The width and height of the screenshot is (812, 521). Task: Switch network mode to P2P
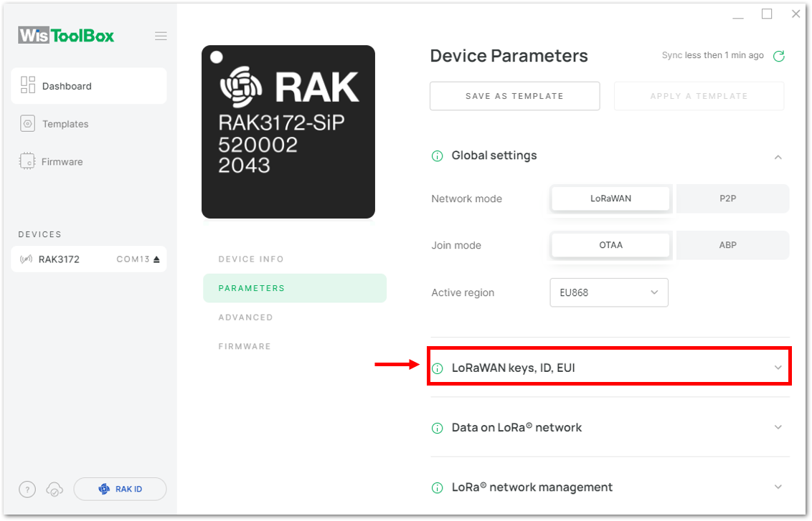click(x=733, y=199)
